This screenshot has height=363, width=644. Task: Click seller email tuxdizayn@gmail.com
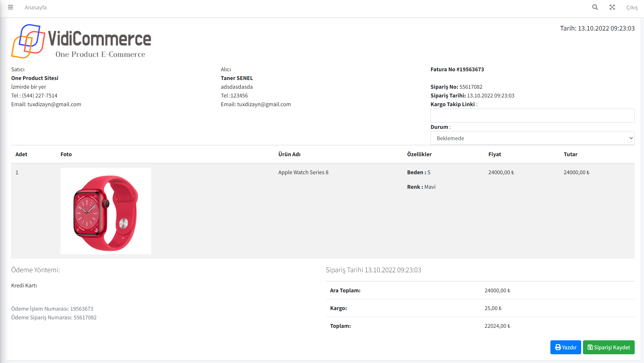pos(54,104)
